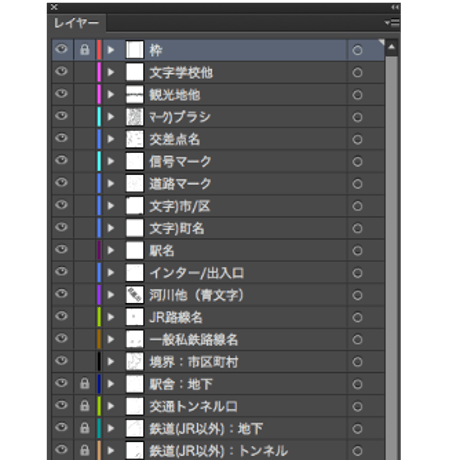
Task: Toggle visibility of 駅名 layer
Action: pos(62,249)
